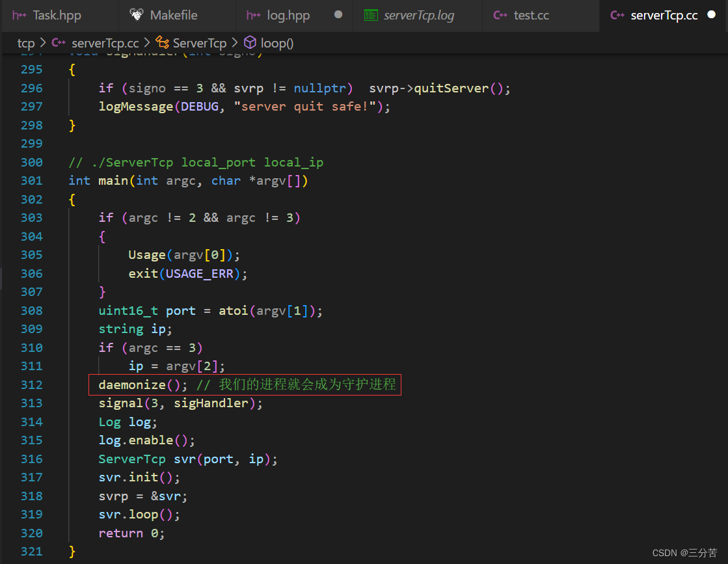
Task: Click the main function name
Action: point(113,181)
